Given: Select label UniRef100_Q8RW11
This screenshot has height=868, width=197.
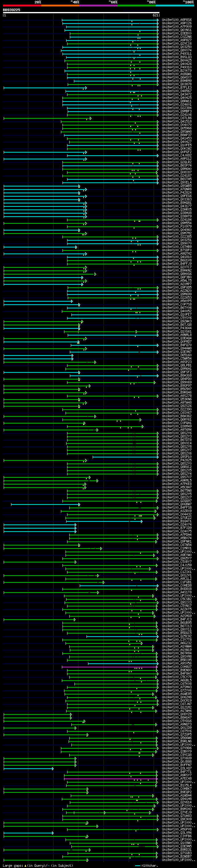Looking at the screenshot, I should tap(177, 101).
